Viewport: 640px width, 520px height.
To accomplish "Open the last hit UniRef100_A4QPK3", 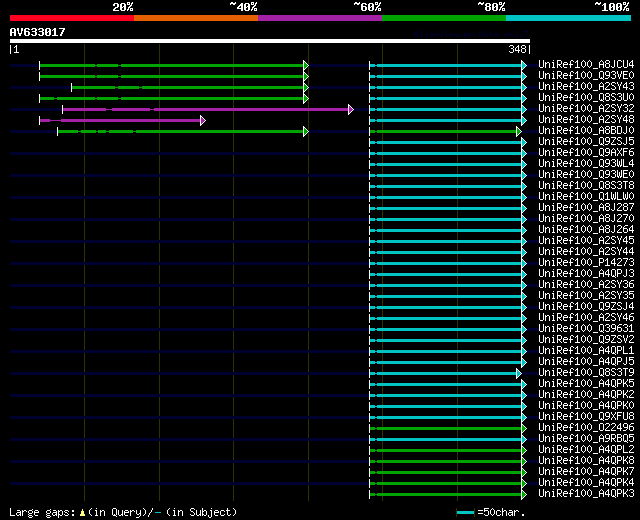I will (585, 494).
